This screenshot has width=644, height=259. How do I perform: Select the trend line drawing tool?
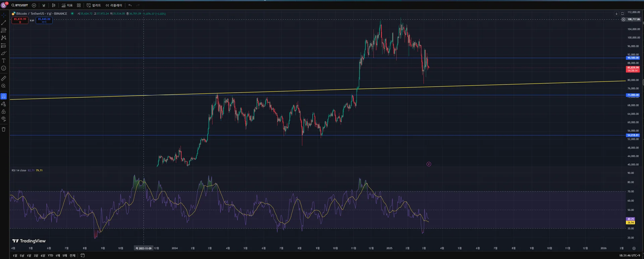[4, 23]
